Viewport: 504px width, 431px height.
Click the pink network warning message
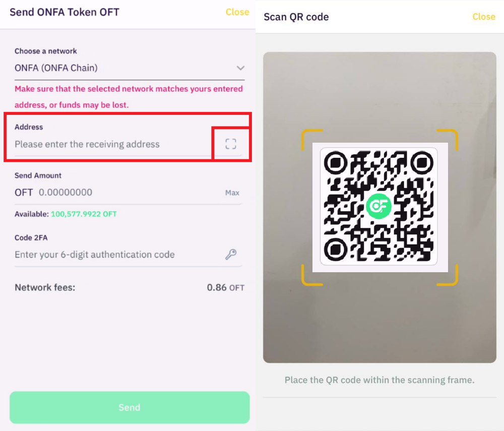coord(129,97)
